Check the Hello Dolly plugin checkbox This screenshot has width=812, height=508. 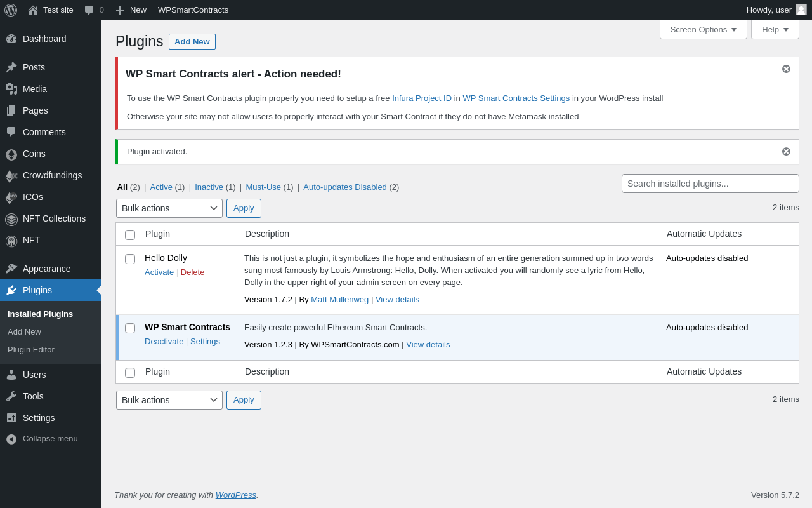pyautogui.click(x=130, y=259)
